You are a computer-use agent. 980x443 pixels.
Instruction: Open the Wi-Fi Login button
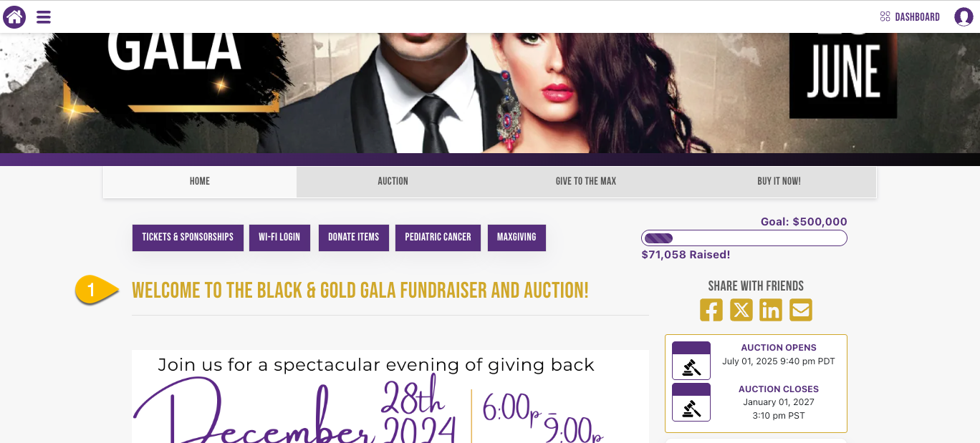pos(279,238)
